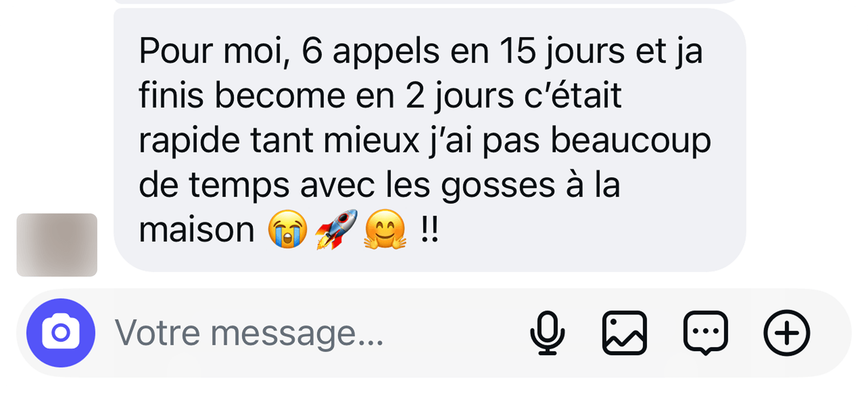Click the "rapide tant mieux" message line

[425, 141]
